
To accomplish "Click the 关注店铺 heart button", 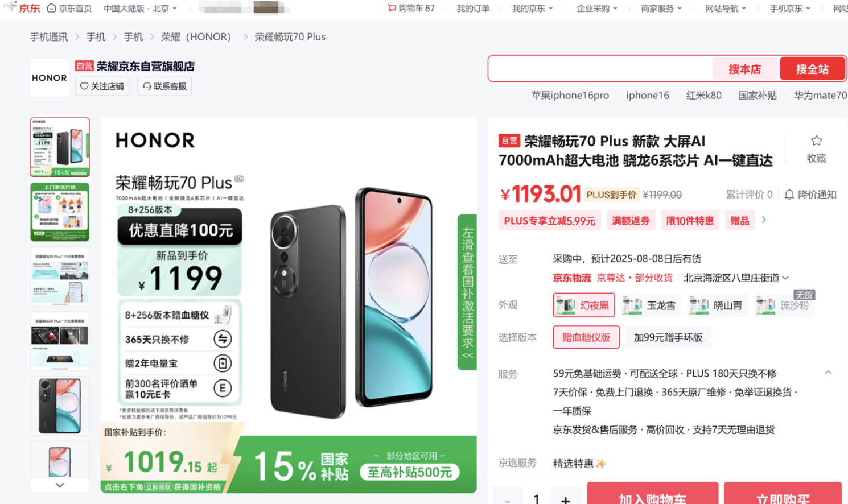I will tap(102, 86).
